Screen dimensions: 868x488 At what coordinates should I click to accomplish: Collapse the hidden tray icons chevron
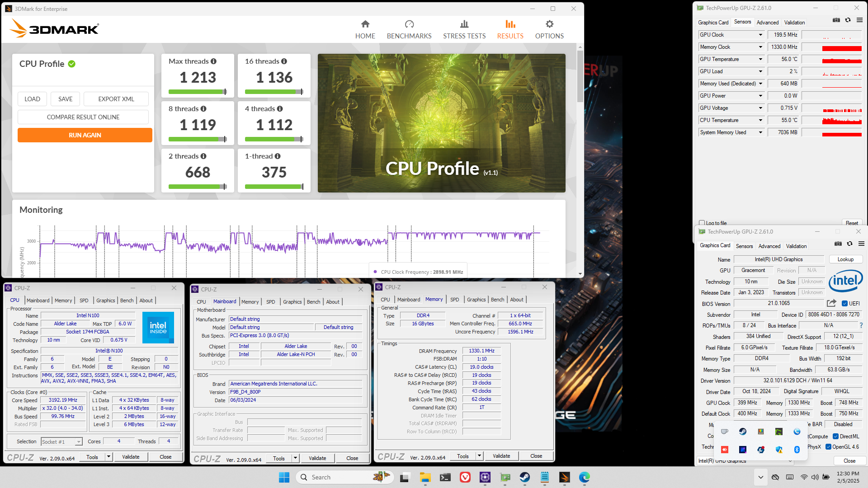click(x=760, y=477)
